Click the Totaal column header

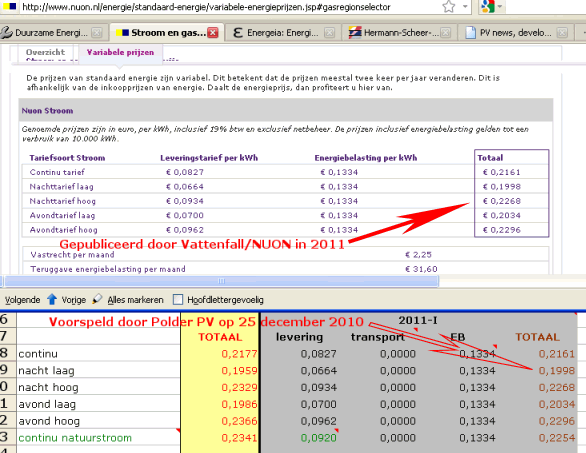coord(490,158)
